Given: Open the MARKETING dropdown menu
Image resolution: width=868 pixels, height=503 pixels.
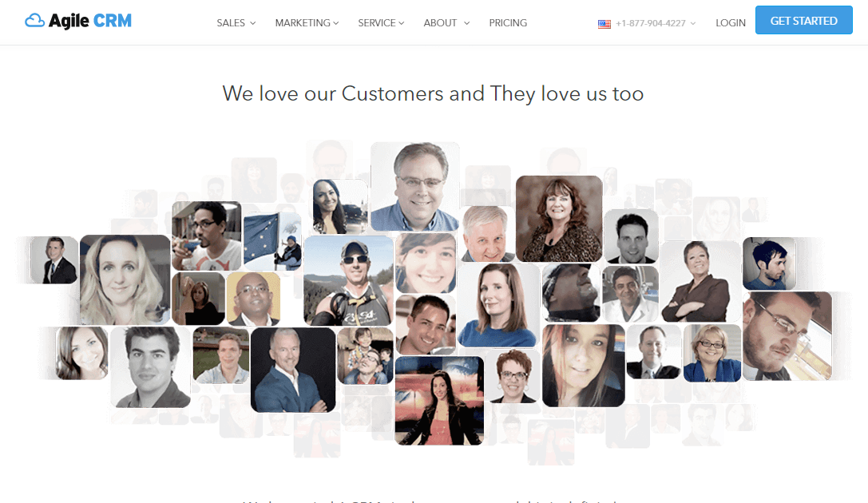Looking at the screenshot, I should pyautogui.click(x=307, y=23).
